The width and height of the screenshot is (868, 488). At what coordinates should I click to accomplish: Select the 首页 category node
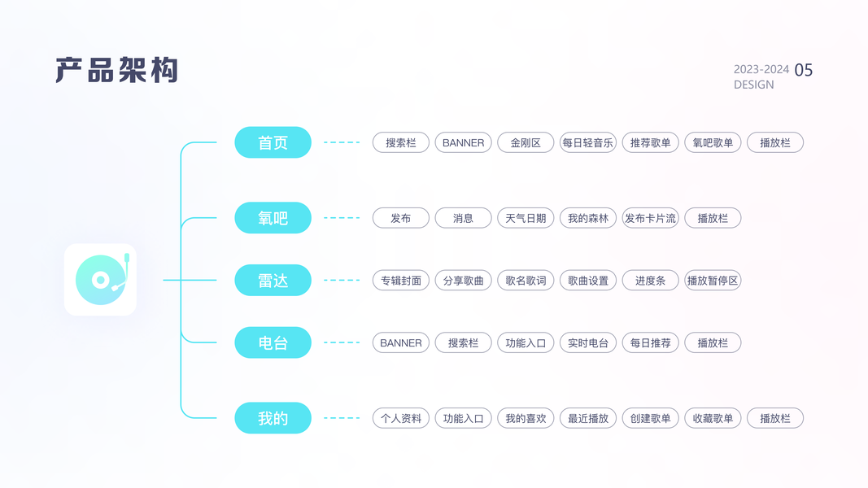pos(273,142)
